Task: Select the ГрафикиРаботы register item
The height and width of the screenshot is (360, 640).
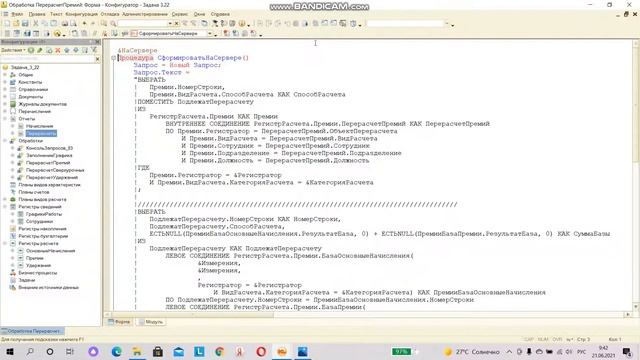Action: (44, 214)
